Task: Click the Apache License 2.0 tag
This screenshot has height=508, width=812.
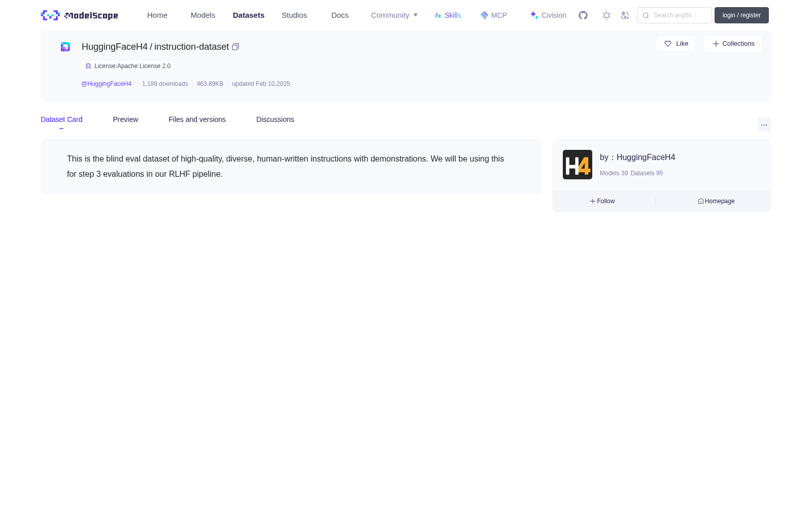Action: (x=127, y=66)
